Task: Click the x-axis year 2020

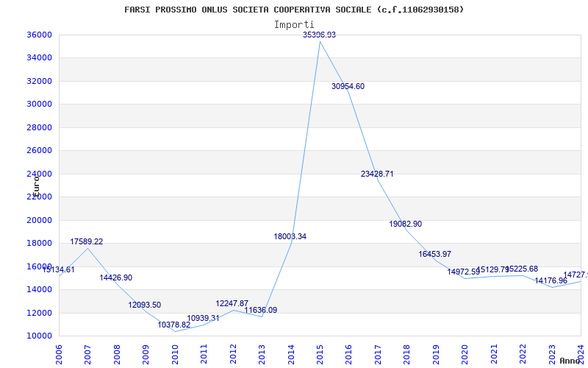Action: [x=465, y=354]
